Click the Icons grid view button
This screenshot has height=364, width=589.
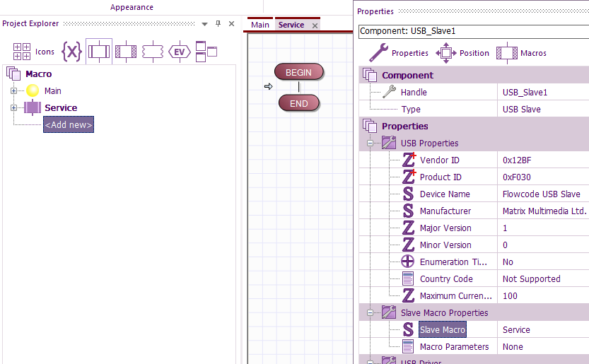[33, 52]
